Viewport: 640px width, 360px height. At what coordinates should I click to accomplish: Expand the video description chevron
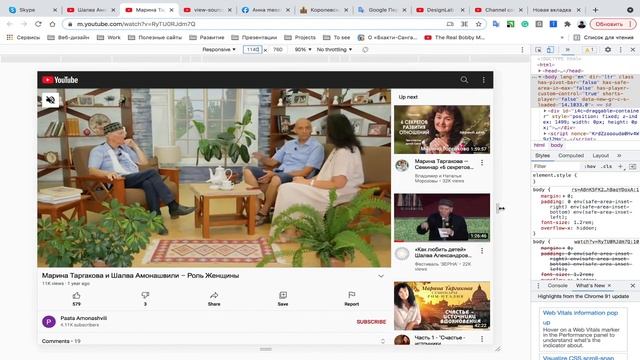click(381, 276)
